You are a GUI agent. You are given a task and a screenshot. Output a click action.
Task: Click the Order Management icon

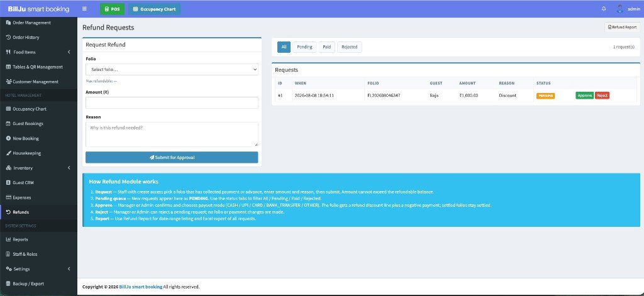[8, 23]
